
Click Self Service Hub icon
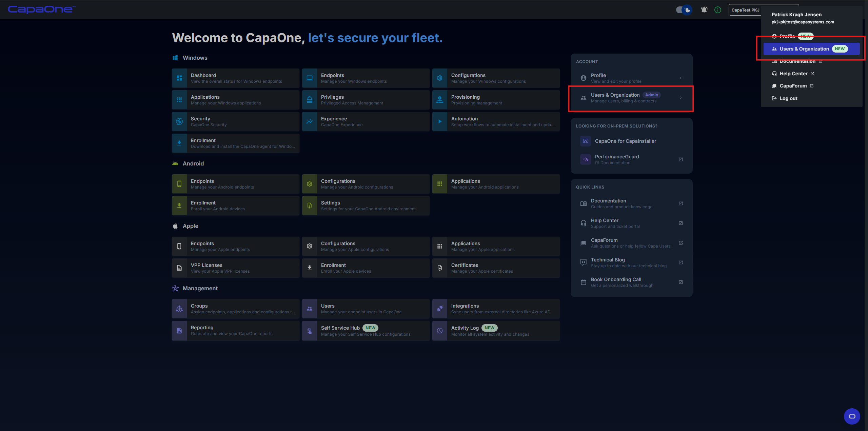(310, 331)
